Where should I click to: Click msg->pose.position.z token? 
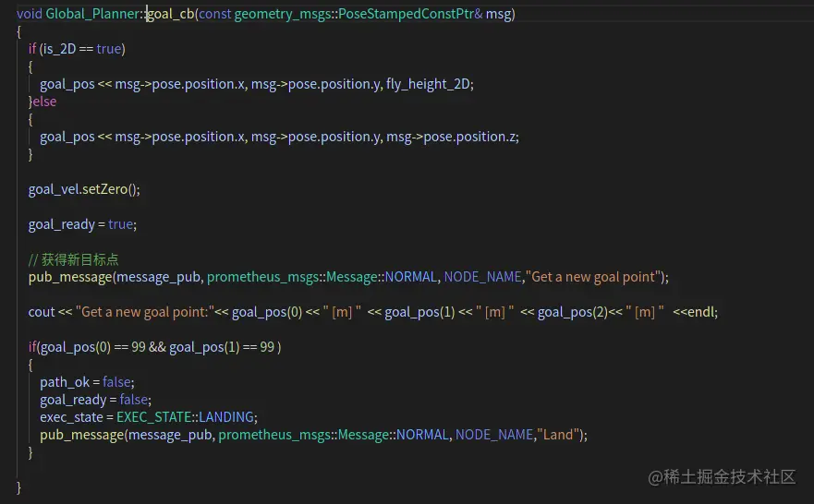tap(451, 137)
